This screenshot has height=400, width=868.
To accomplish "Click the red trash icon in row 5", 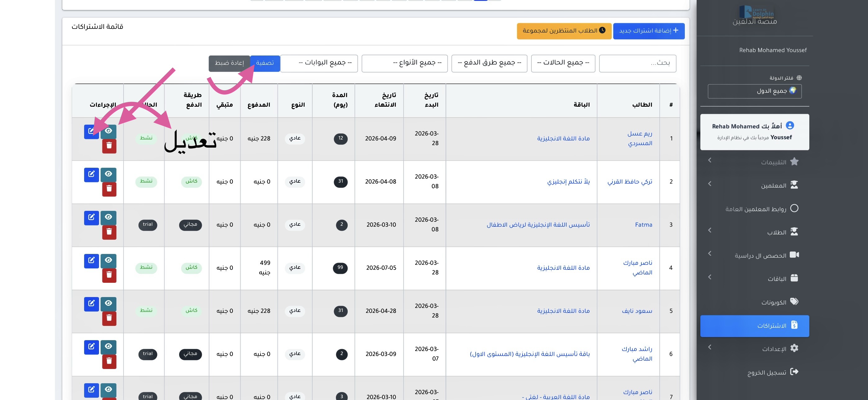I will click(109, 318).
